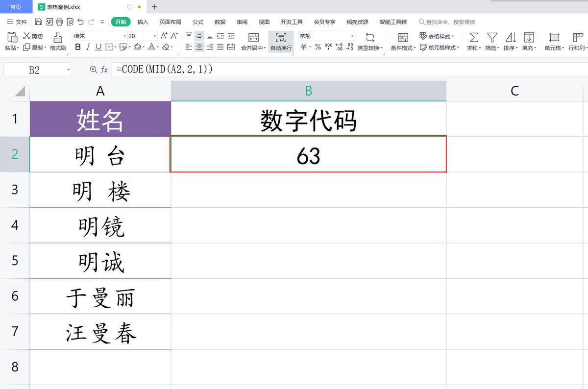Select cell A6 containing 于曼丽

click(x=100, y=296)
